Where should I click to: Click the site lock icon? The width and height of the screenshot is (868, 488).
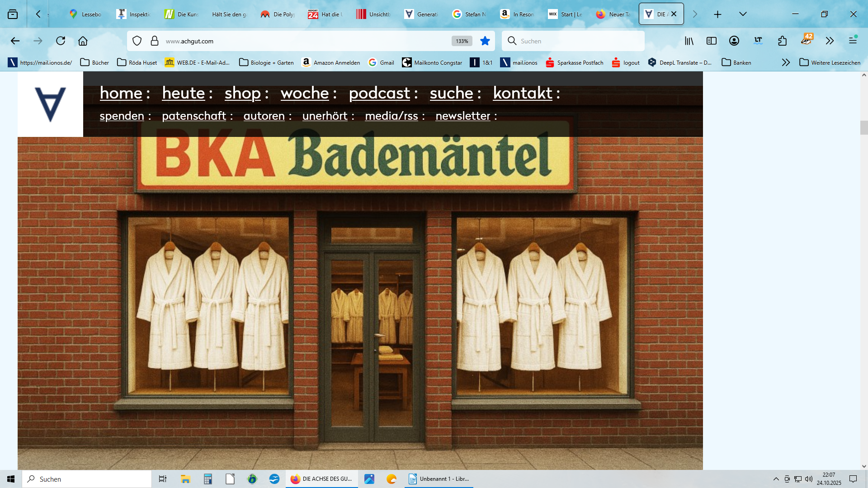coord(155,41)
